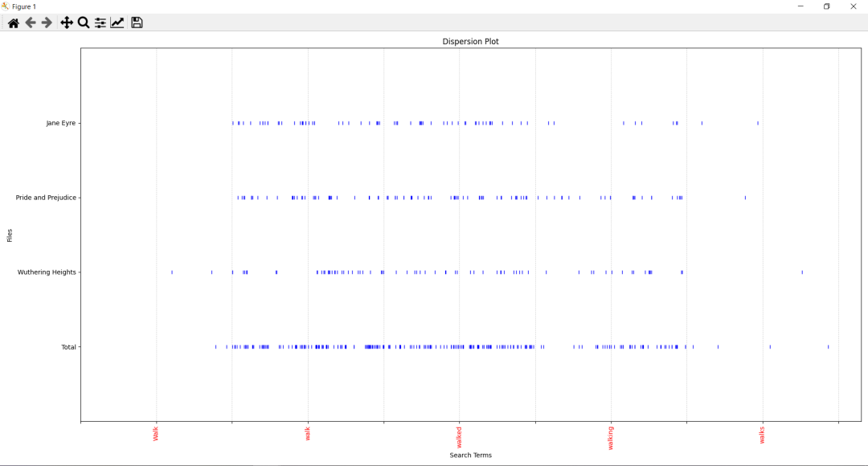868x466 pixels.
Task: Click the capitalized 'Walk' x-axis tick label
Action: pyautogui.click(x=156, y=433)
